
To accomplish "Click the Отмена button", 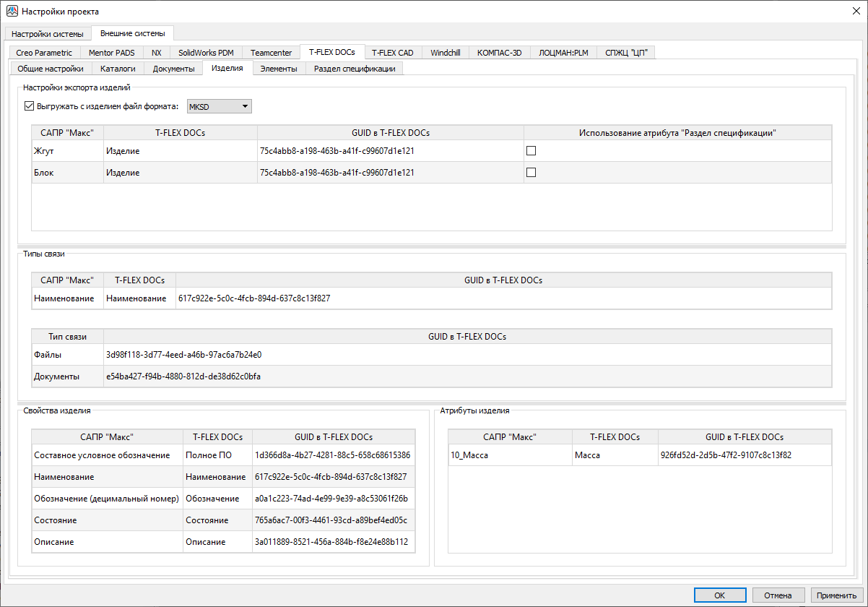I will 778,595.
